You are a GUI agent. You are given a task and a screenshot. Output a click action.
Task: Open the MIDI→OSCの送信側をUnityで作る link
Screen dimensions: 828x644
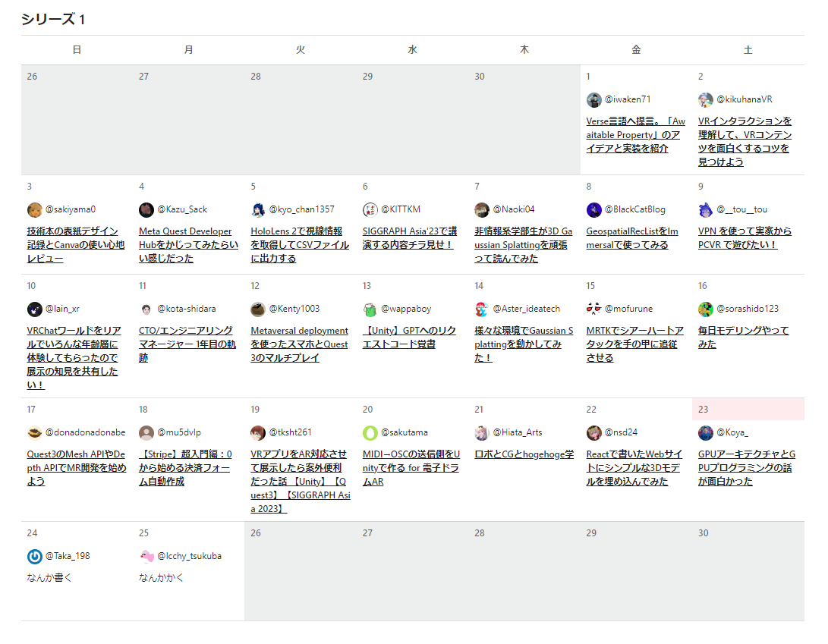411,468
